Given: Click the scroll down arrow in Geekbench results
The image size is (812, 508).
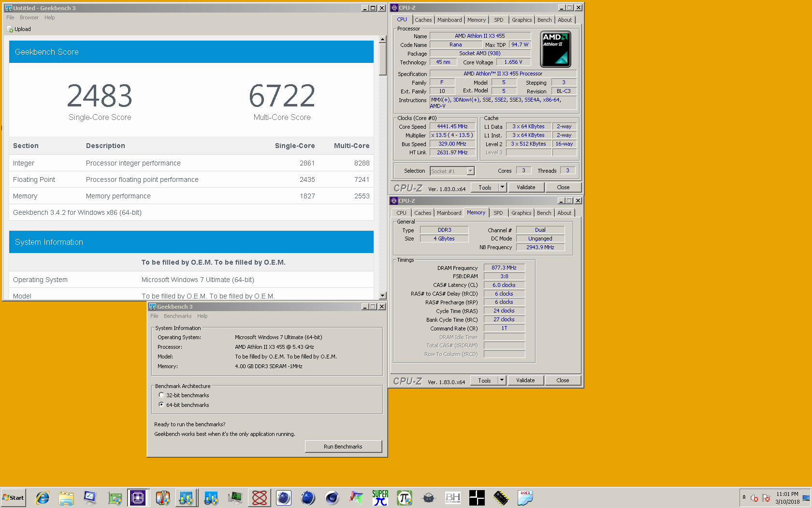Looking at the screenshot, I should 383,296.
